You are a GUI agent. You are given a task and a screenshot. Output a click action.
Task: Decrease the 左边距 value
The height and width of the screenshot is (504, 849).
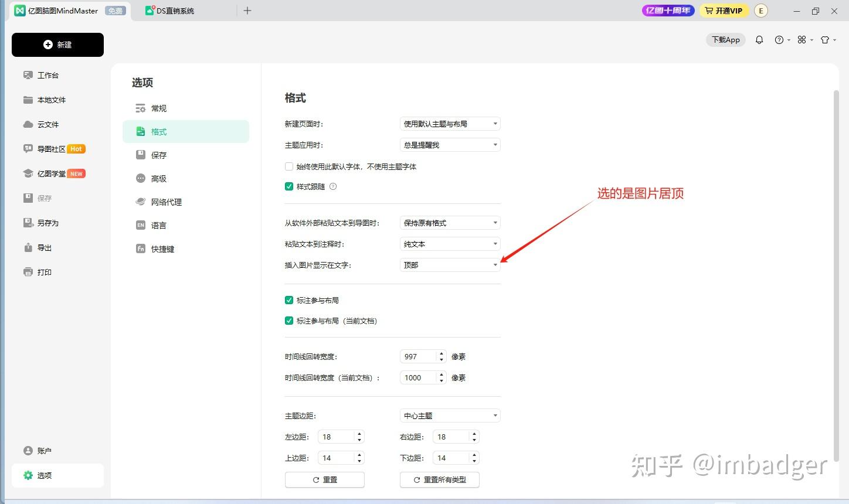(x=359, y=440)
